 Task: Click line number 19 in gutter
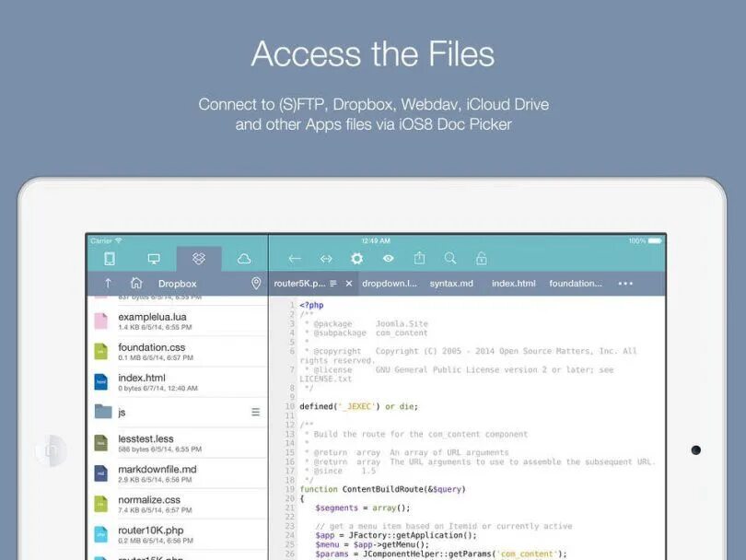[x=290, y=489]
